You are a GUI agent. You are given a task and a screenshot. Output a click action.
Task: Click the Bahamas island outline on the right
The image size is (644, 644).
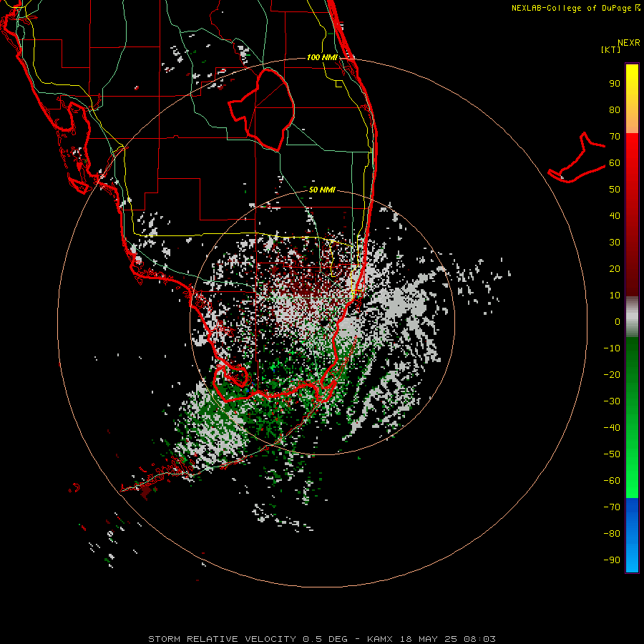coord(577,157)
